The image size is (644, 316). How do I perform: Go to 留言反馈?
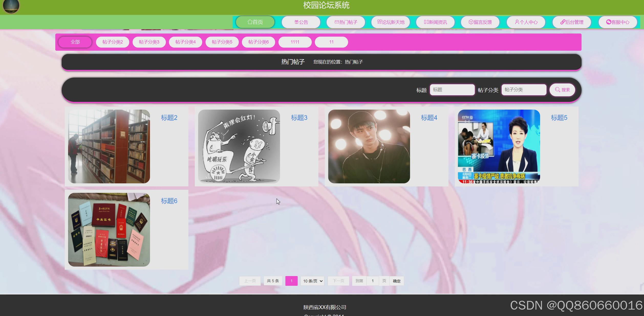tap(480, 22)
